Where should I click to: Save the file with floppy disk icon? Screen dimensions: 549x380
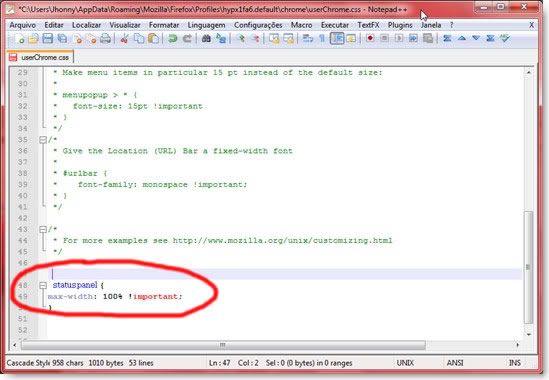pyautogui.click(x=48, y=39)
